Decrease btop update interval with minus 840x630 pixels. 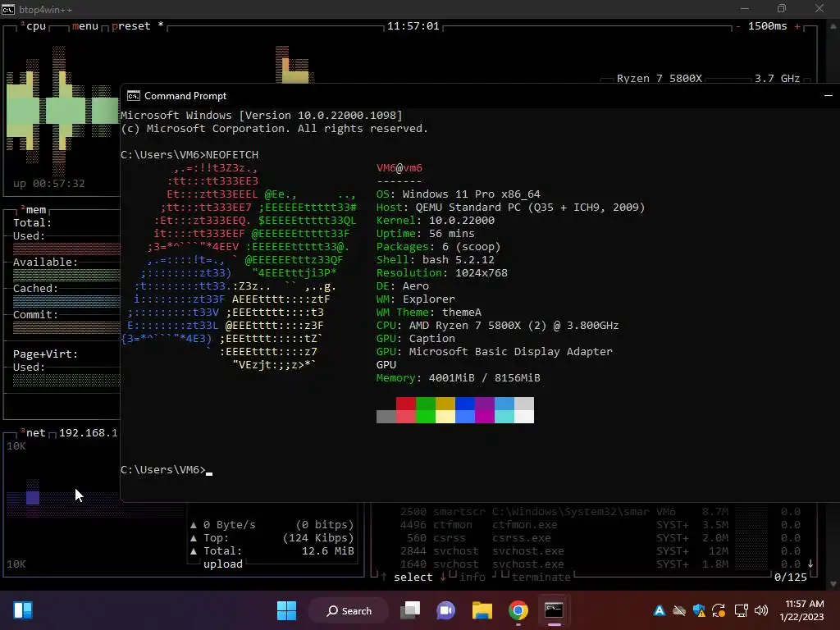(738, 26)
